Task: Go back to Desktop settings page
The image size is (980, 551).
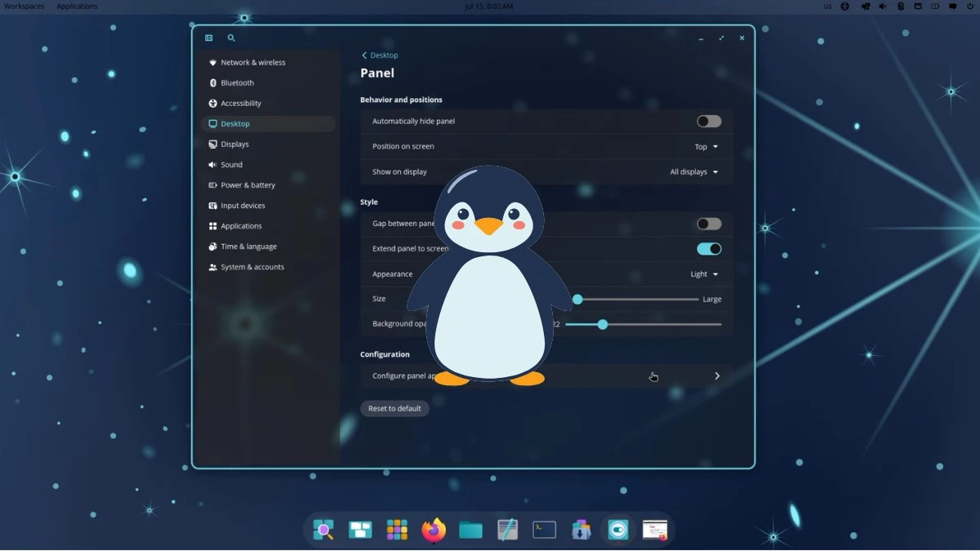Action: click(x=380, y=56)
